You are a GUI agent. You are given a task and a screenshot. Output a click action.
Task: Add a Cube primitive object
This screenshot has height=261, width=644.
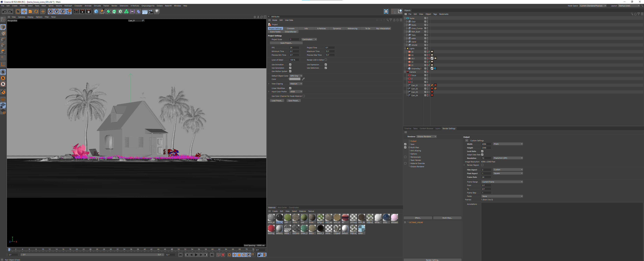[x=96, y=12]
